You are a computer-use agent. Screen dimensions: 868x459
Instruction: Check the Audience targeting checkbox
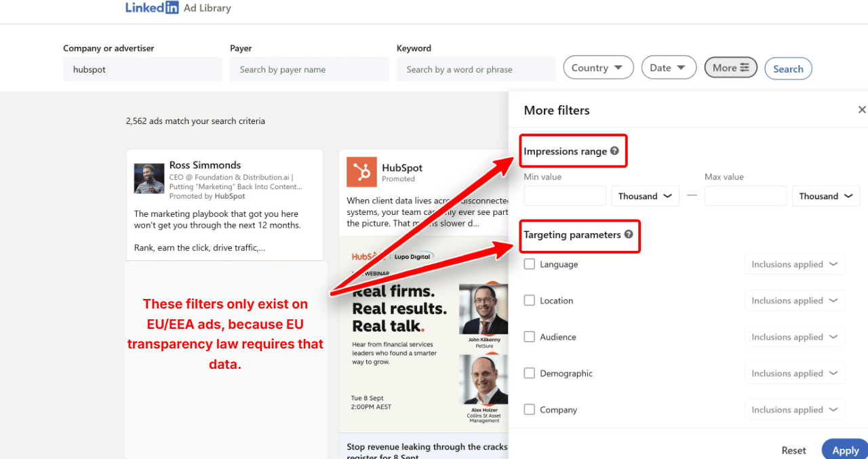point(530,337)
